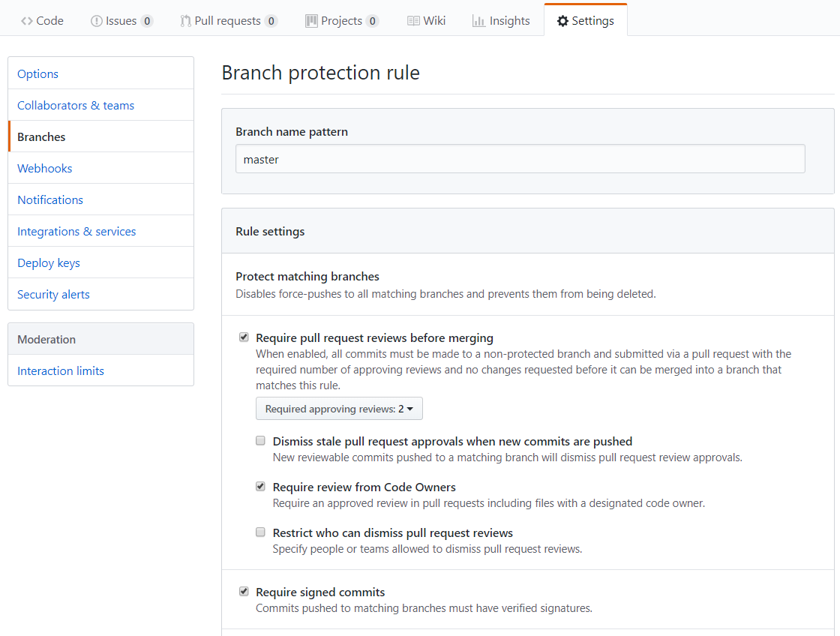Select Integrations & services sidebar item
840x636 pixels.
(76, 232)
